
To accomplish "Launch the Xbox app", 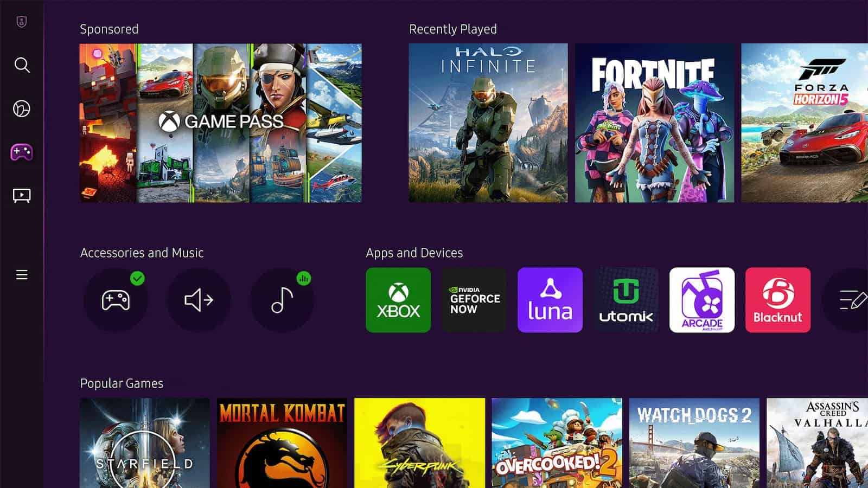I will (x=398, y=300).
